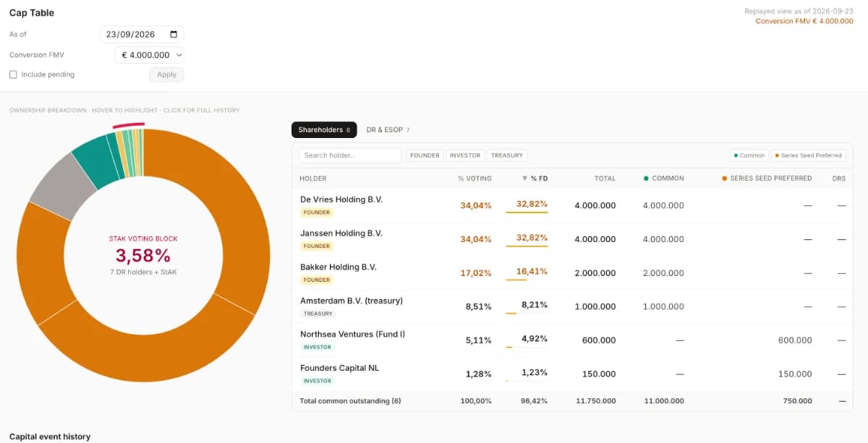Sort by the SERIES SEED PREFERRED column header

click(x=767, y=179)
